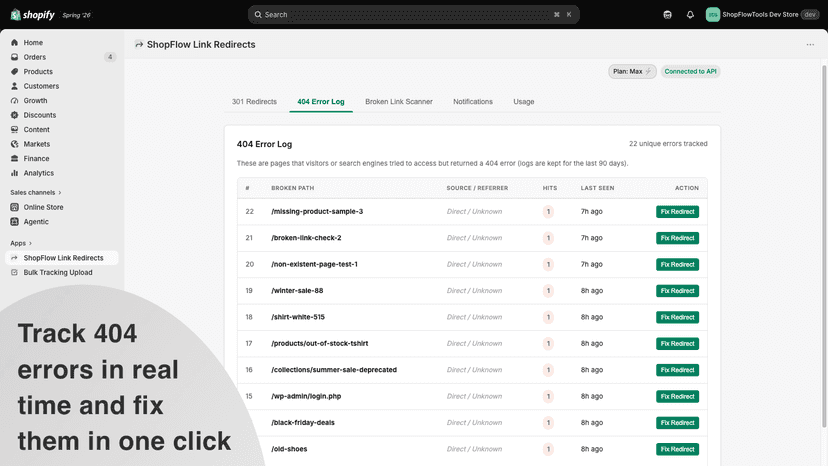Click the Analytics bar chart icon
The height and width of the screenshot is (466, 828).
(14, 173)
